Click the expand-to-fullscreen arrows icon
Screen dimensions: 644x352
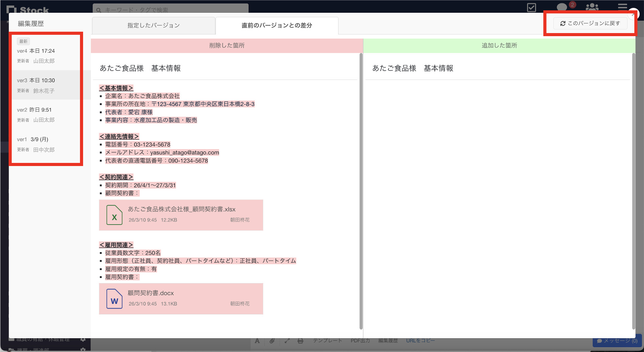tap(287, 341)
